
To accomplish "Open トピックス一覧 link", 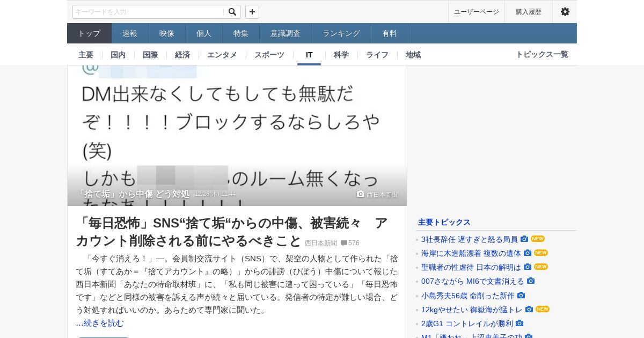I will (542, 55).
